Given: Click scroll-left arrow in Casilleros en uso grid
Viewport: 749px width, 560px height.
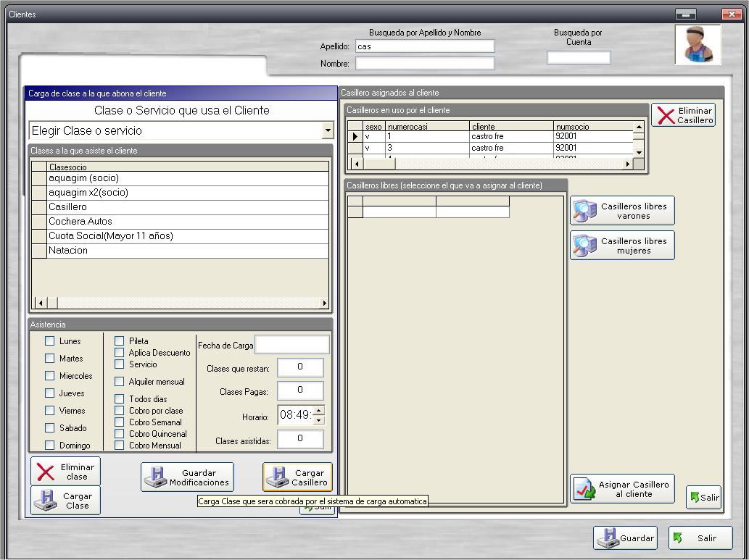Looking at the screenshot, I should pyautogui.click(x=356, y=164).
